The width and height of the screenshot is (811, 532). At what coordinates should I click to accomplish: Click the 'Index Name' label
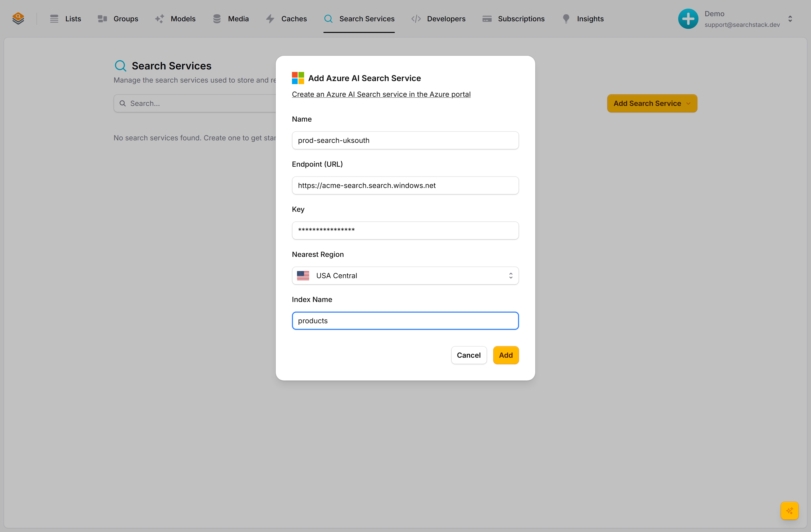click(312, 299)
